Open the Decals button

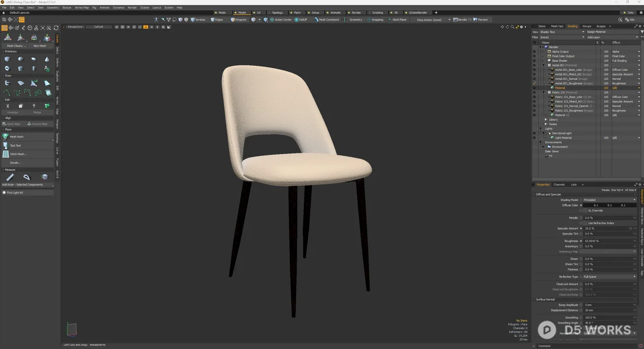(28, 162)
